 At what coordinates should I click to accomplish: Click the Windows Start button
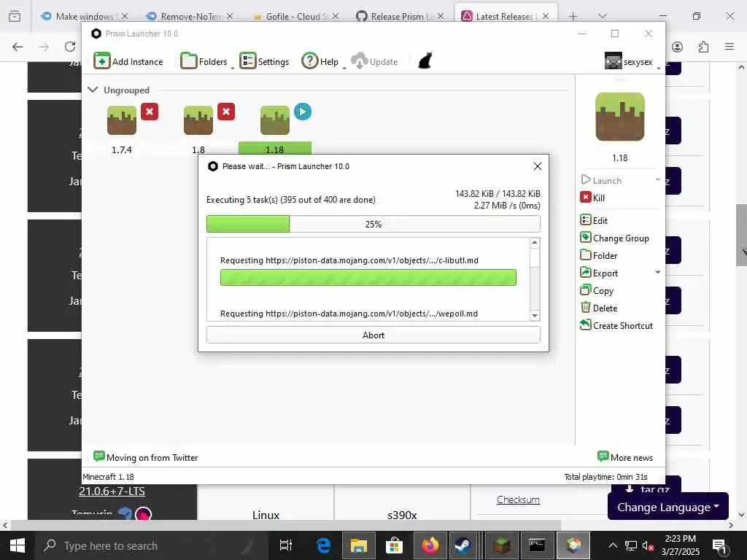(x=18, y=545)
